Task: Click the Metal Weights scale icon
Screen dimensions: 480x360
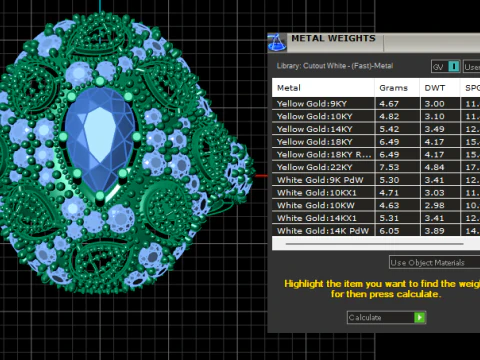Action: 277,42
